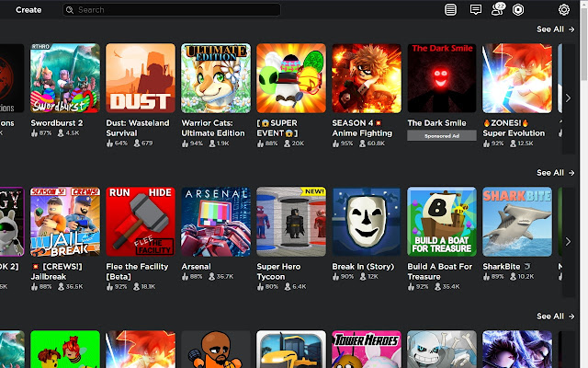Viewport: 588px width, 368px height.
Task: Open the yellow bus game thumbnail
Action: 291,350
